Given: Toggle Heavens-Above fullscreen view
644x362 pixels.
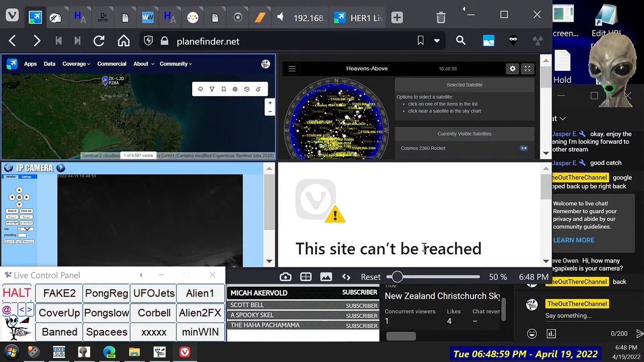Looking at the screenshot, I should coord(527,69).
